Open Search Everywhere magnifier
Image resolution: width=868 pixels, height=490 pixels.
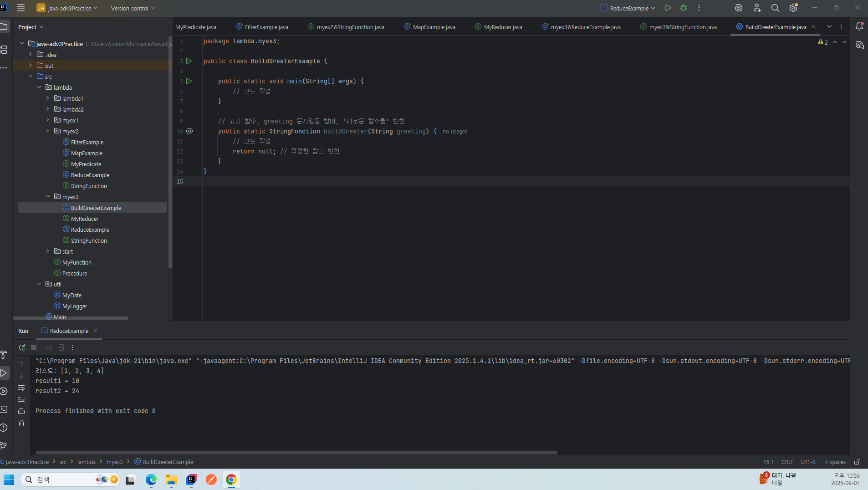775,8
